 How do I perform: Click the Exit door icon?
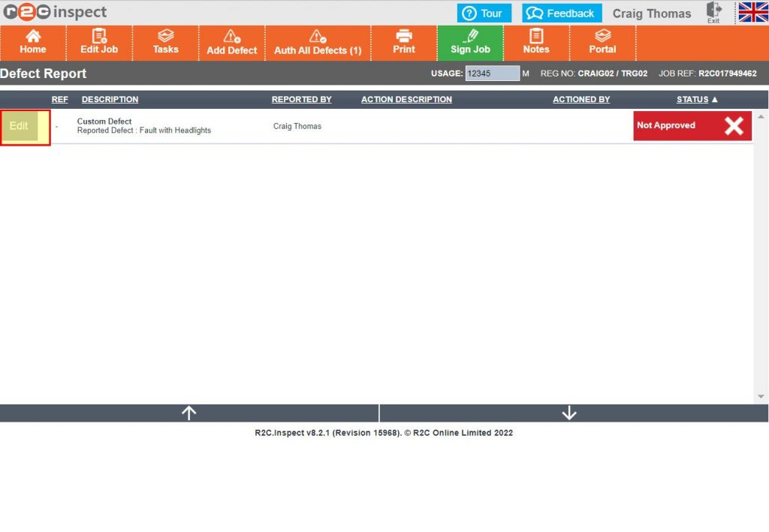[713, 12]
